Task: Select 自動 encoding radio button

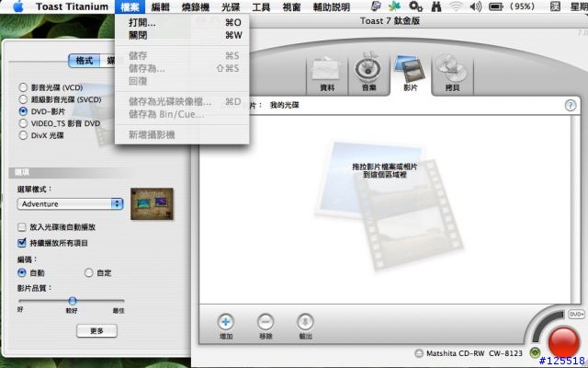Action: (x=22, y=273)
